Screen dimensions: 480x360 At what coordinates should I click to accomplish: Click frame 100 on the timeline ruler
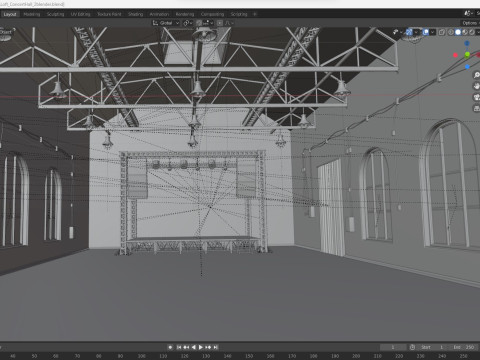tap(142, 356)
